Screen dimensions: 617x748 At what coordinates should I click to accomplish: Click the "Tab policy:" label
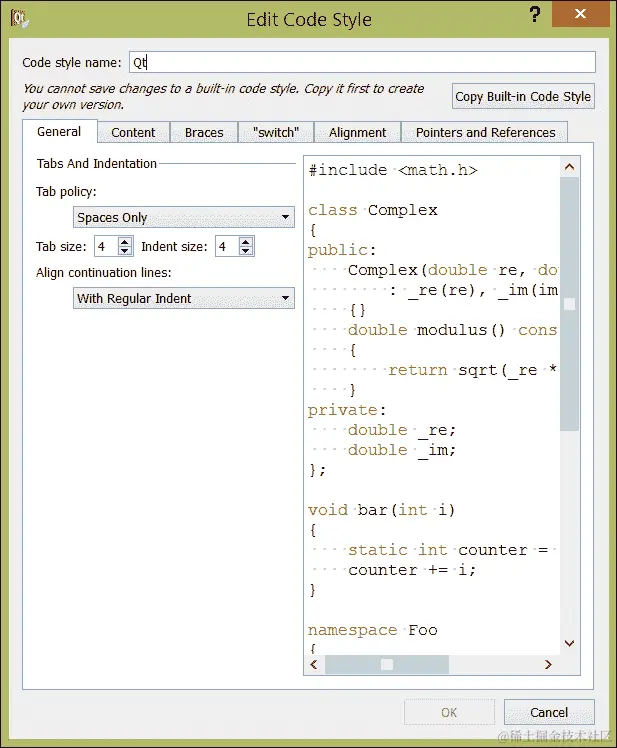point(66,192)
